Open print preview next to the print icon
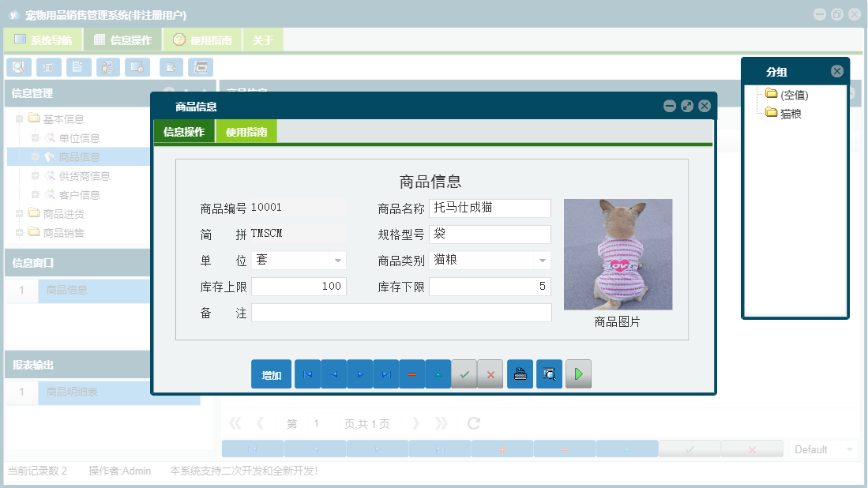This screenshot has width=868, height=488. [549, 374]
